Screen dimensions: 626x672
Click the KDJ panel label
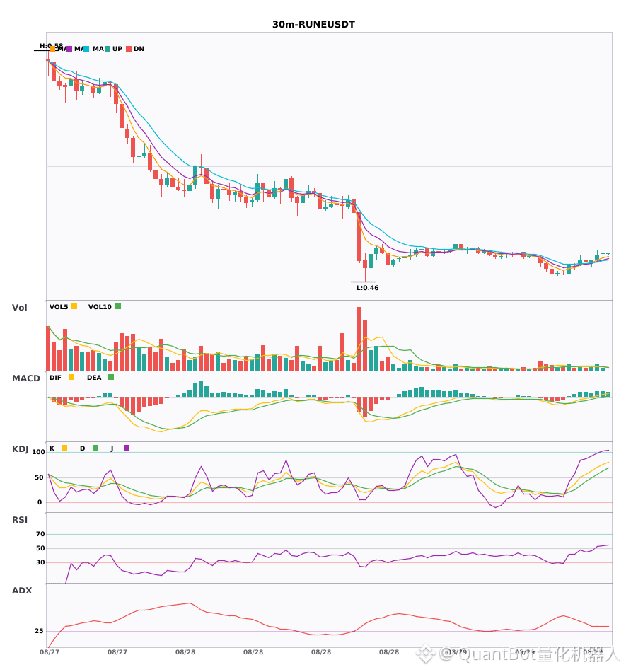(20, 449)
